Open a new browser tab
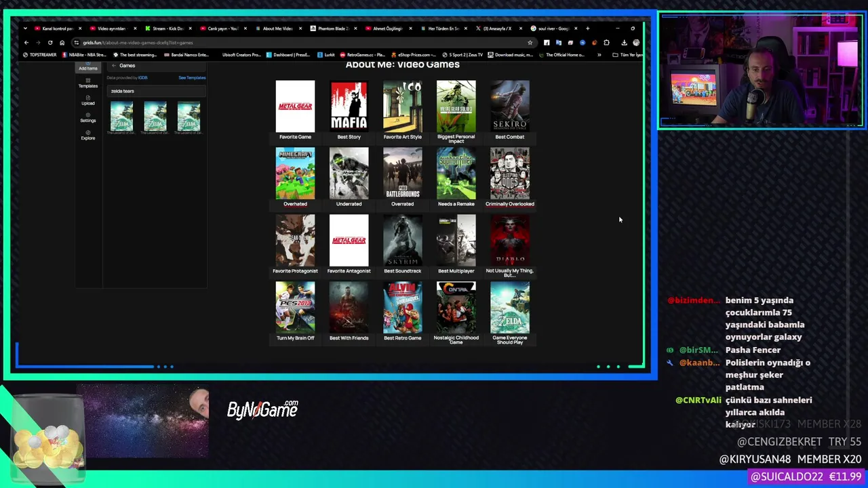The height and width of the screenshot is (488, 868). click(587, 28)
